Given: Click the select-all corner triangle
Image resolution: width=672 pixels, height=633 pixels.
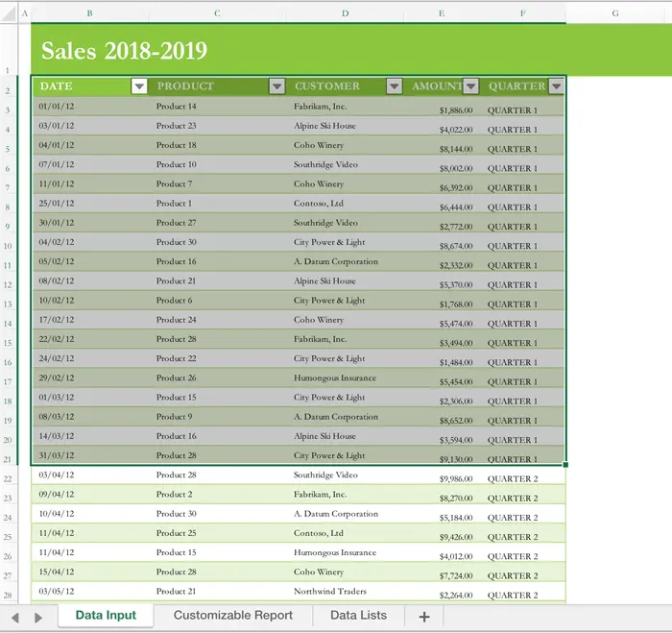Looking at the screenshot, I should (9, 12).
